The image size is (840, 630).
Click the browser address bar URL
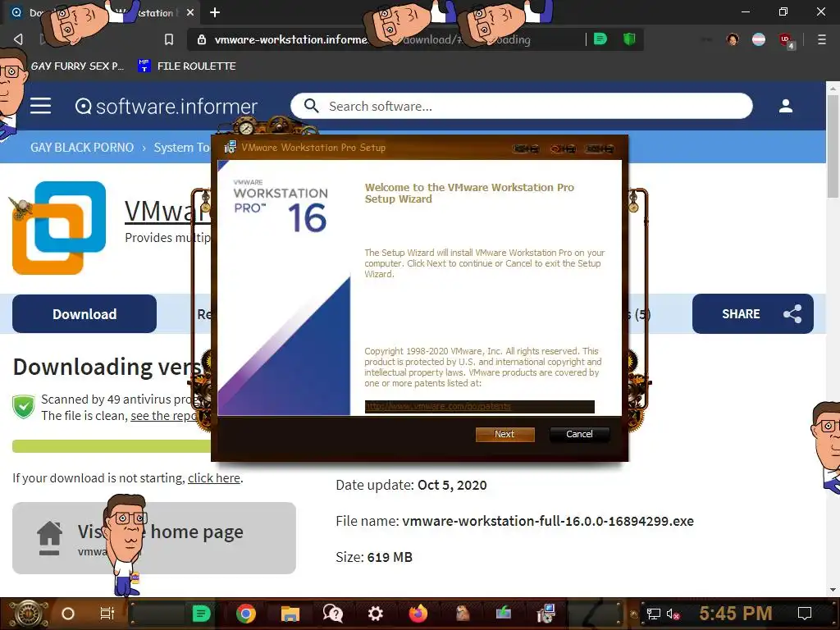tap(372, 39)
